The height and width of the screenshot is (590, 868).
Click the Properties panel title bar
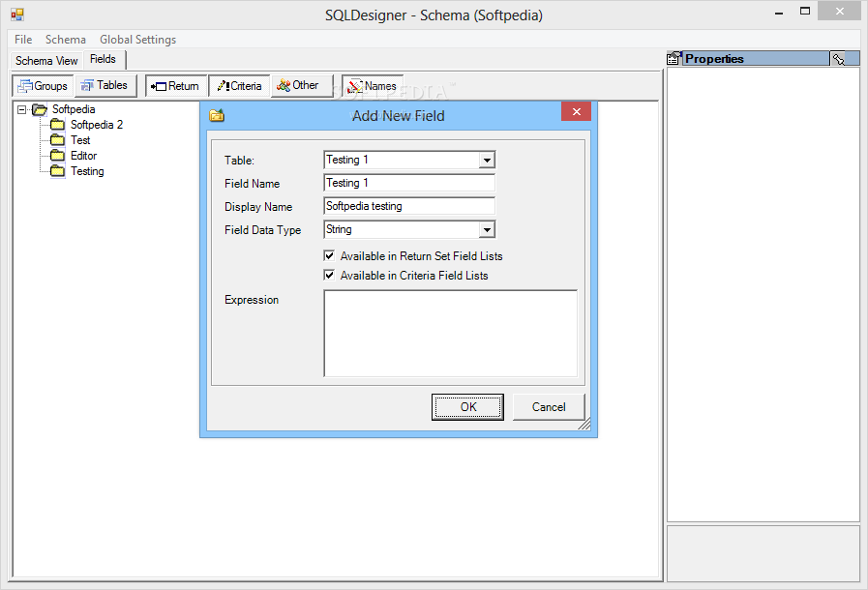(756, 58)
